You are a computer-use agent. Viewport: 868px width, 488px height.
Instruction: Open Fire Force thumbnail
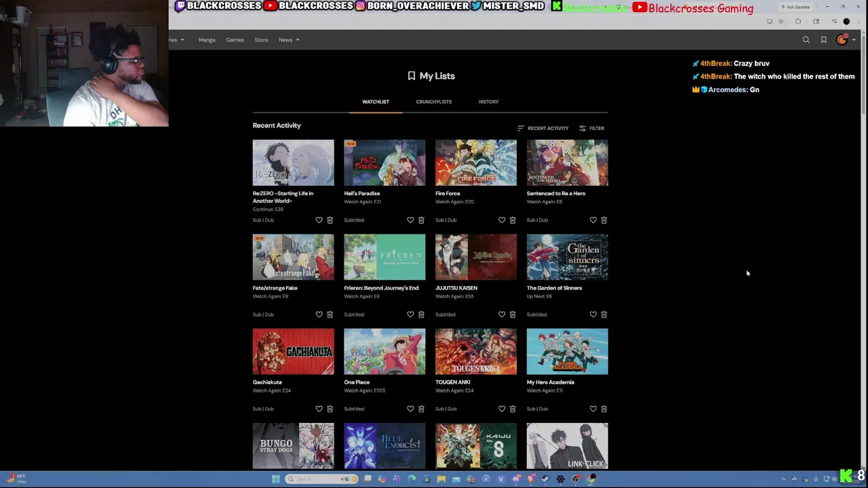476,163
